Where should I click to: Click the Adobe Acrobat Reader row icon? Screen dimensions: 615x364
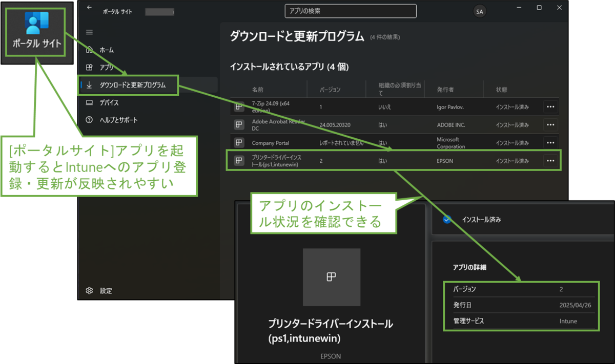239,124
